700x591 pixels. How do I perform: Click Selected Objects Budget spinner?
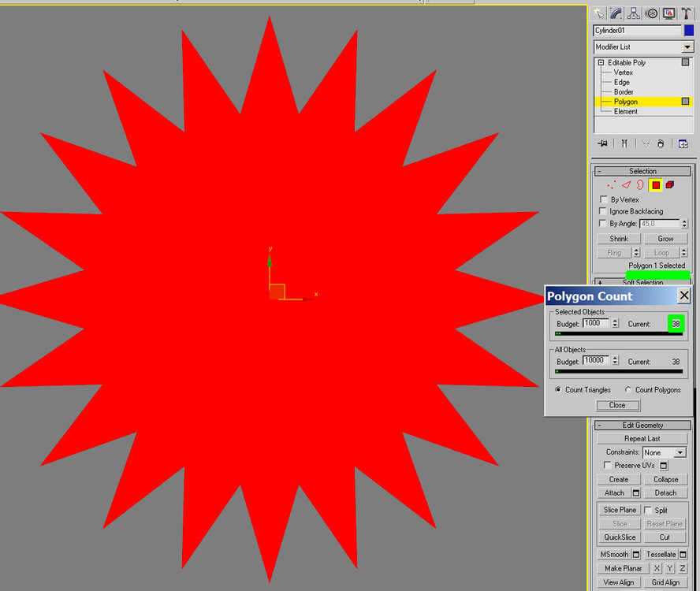click(615, 323)
